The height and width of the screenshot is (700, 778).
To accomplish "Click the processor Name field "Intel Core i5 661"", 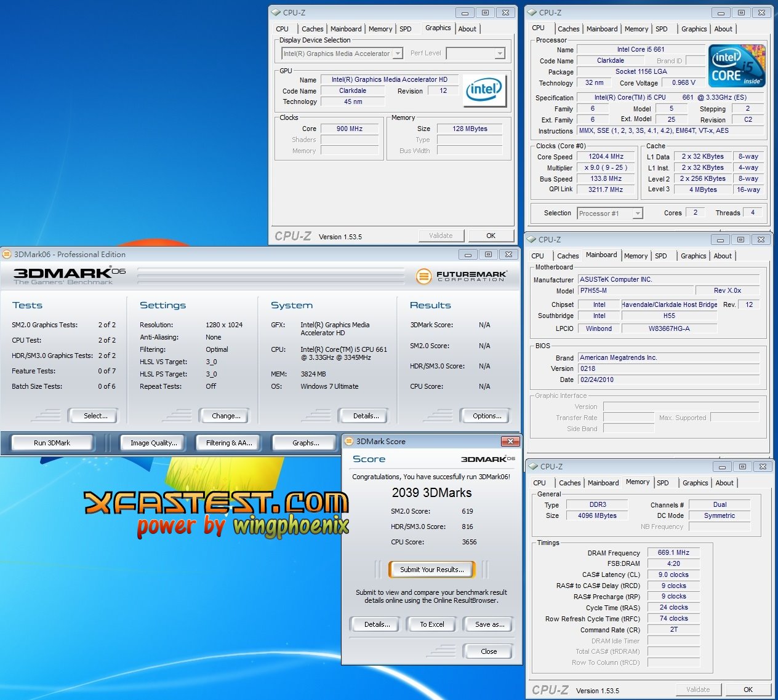I will 641,49.
